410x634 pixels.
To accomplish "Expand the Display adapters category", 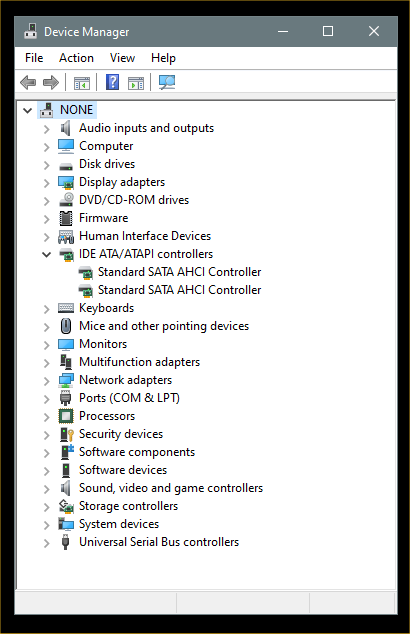I will [46, 183].
